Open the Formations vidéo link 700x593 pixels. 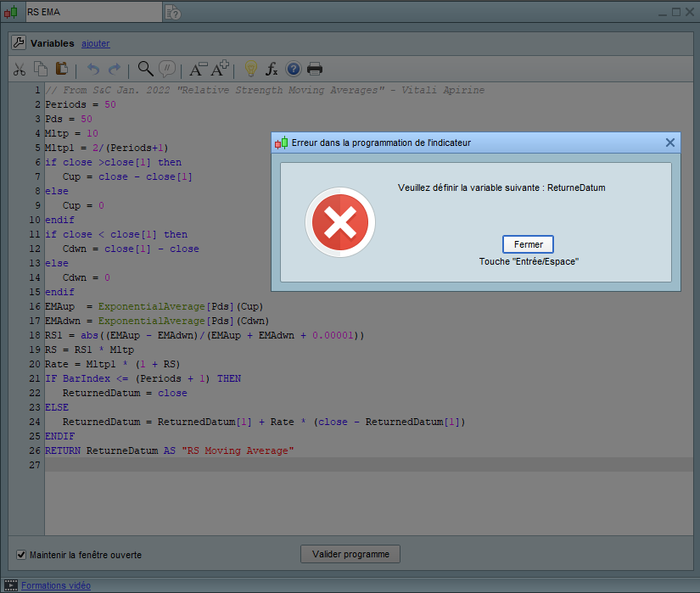(x=56, y=585)
